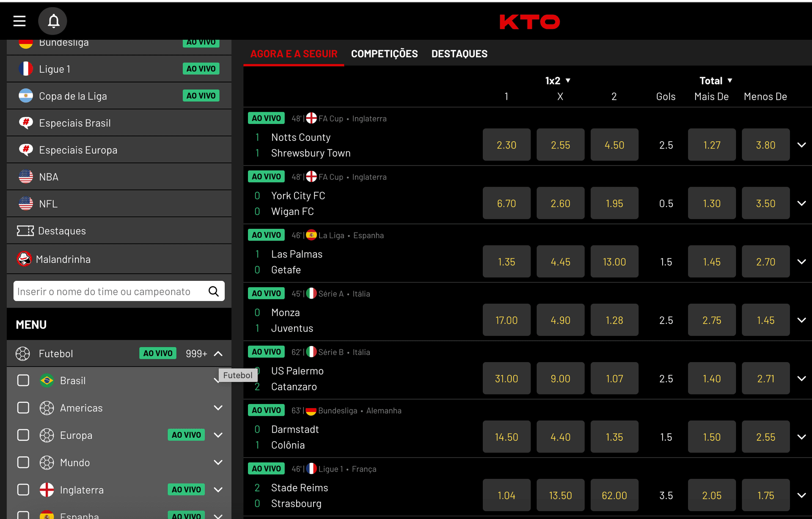Check the Americas checkbox

[23, 408]
